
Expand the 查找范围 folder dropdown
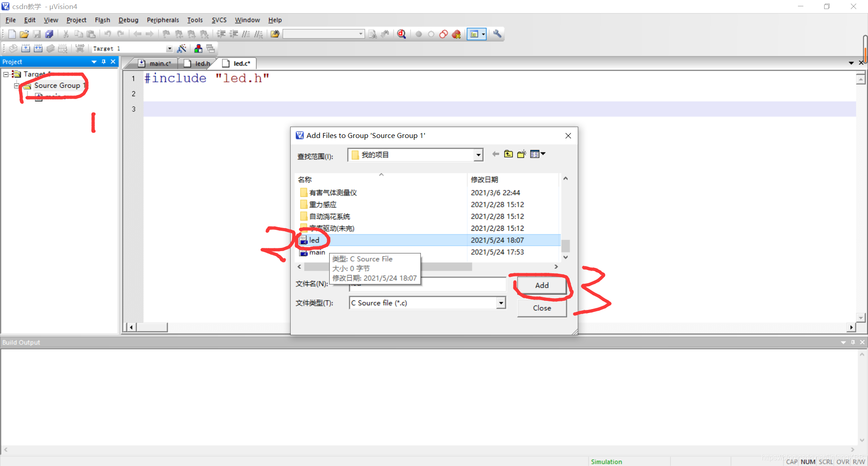tap(478, 155)
